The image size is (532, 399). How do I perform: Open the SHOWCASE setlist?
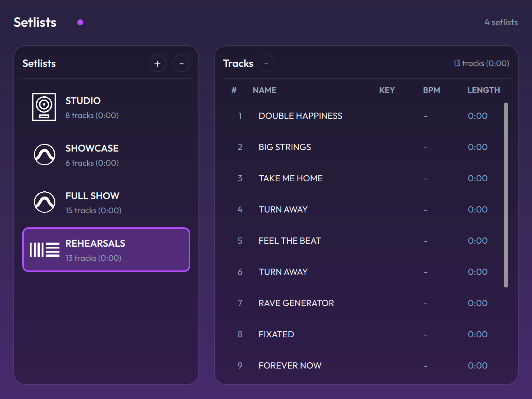(x=106, y=155)
